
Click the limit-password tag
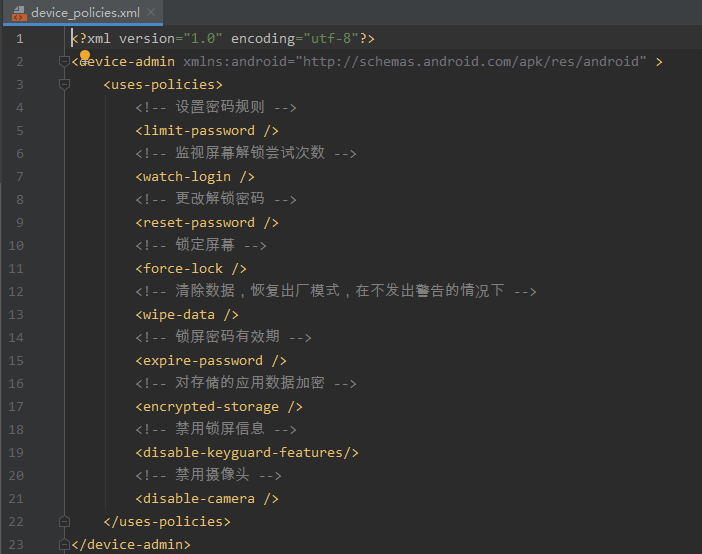(x=207, y=131)
